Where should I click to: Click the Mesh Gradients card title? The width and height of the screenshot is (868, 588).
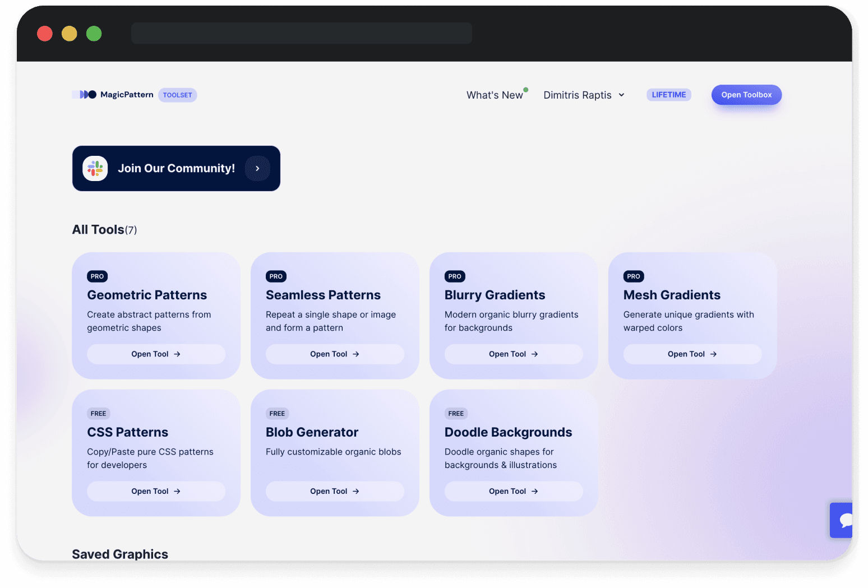coord(672,295)
